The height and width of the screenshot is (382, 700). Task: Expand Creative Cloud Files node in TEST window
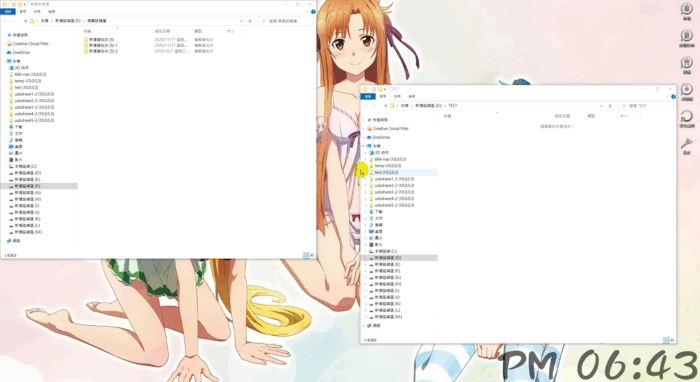tap(364, 129)
